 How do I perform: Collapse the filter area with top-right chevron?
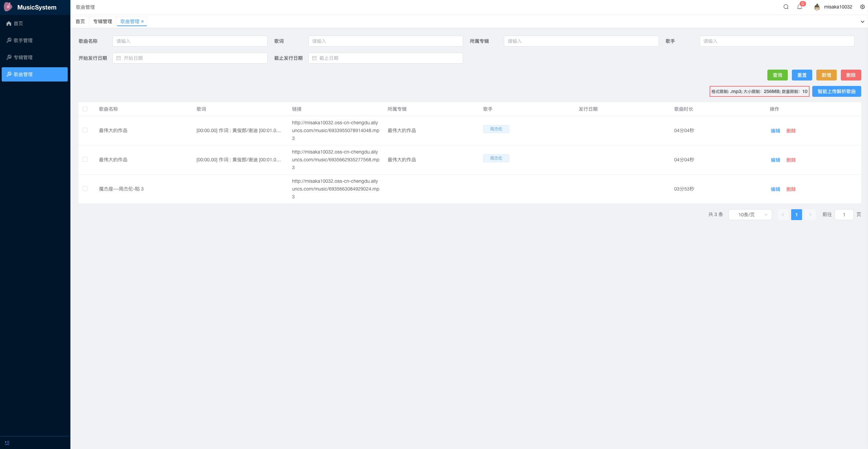pyautogui.click(x=862, y=21)
